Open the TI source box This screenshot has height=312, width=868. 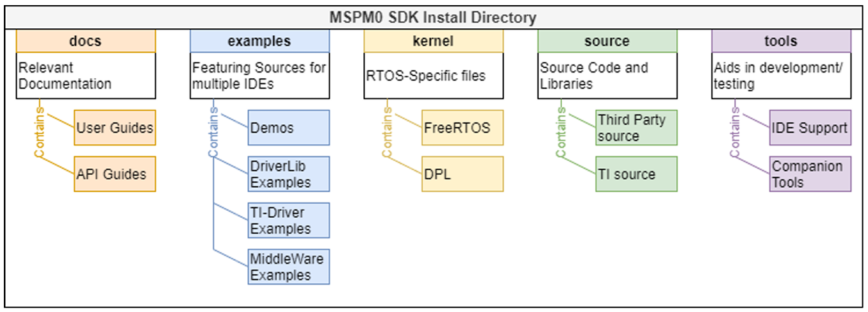637,174
